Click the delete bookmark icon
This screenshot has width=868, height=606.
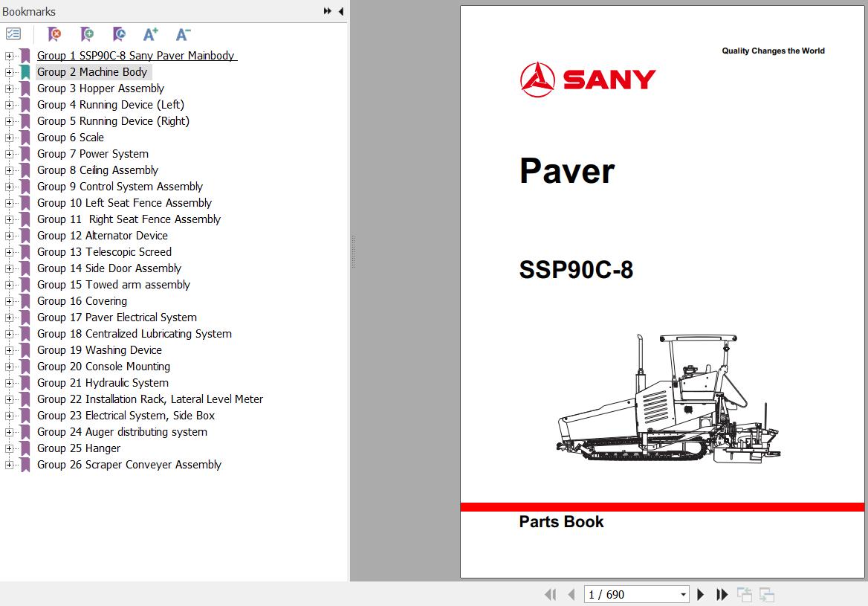[54, 34]
